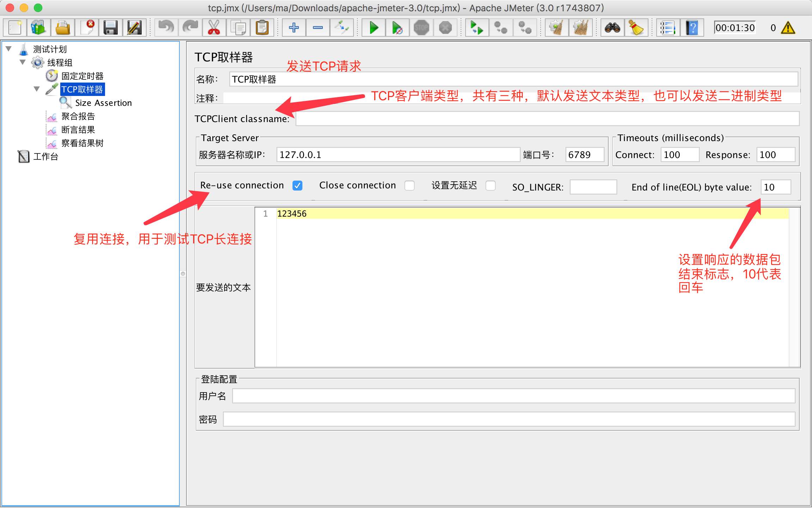Click the 密码 password field
Image resolution: width=812 pixels, height=508 pixels.
tap(509, 419)
